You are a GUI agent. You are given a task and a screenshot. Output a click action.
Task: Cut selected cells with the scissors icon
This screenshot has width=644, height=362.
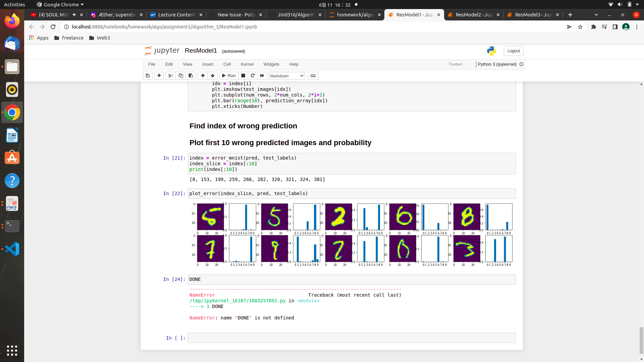[x=170, y=76]
